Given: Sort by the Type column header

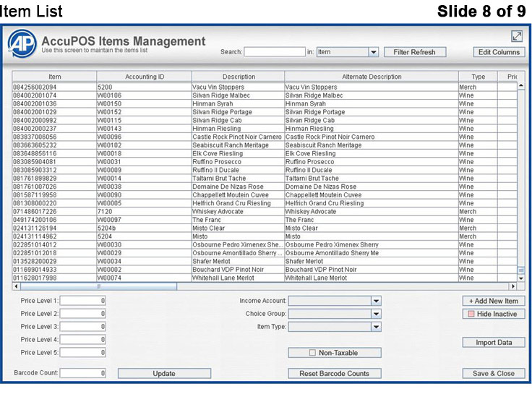Looking at the screenshot, I should [478, 77].
